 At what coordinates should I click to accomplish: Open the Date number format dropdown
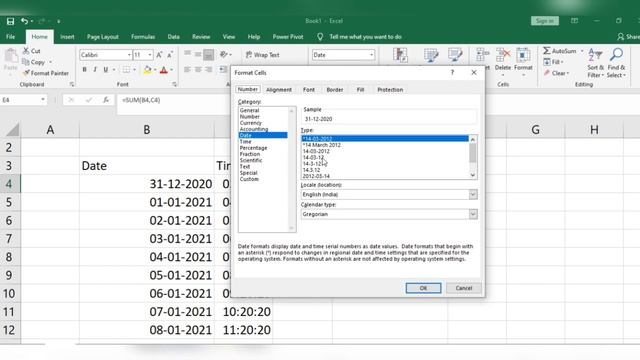click(371, 55)
